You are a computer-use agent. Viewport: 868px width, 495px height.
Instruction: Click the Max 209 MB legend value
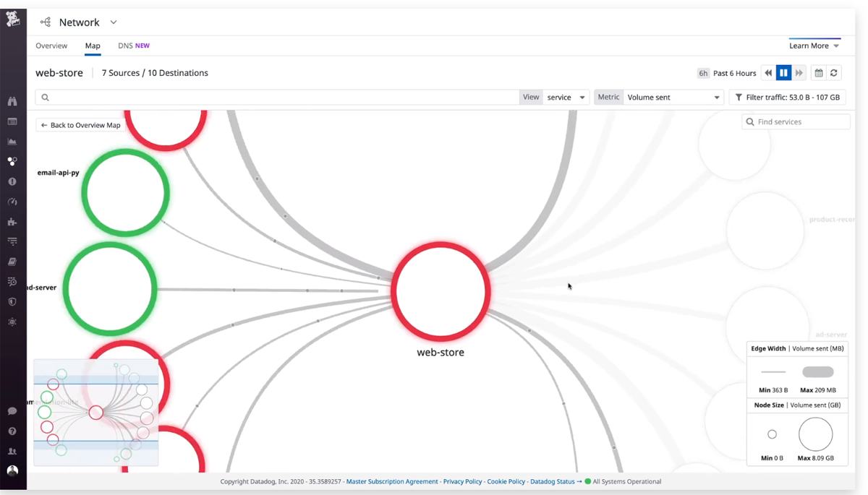point(818,390)
